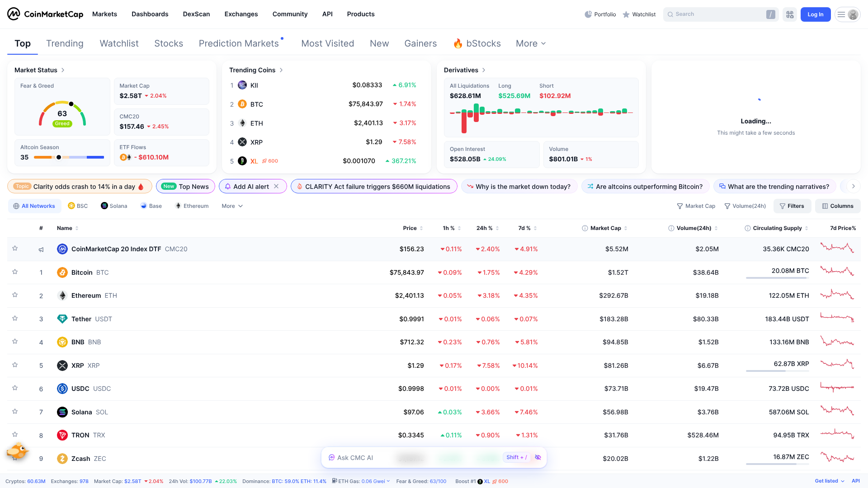The height and width of the screenshot is (488, 868).
Task: Open the Bitcoin 7d price sparkline chart
Action: point(837,272)
